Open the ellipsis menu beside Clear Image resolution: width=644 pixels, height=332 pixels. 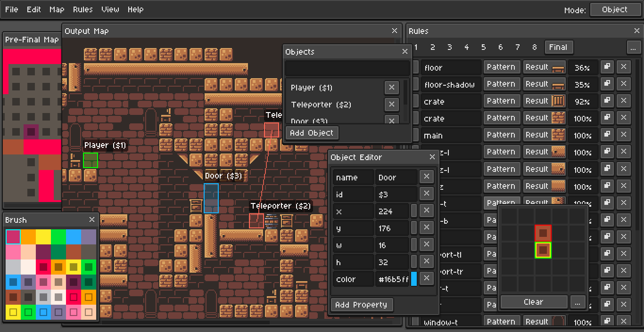(577, 302)
